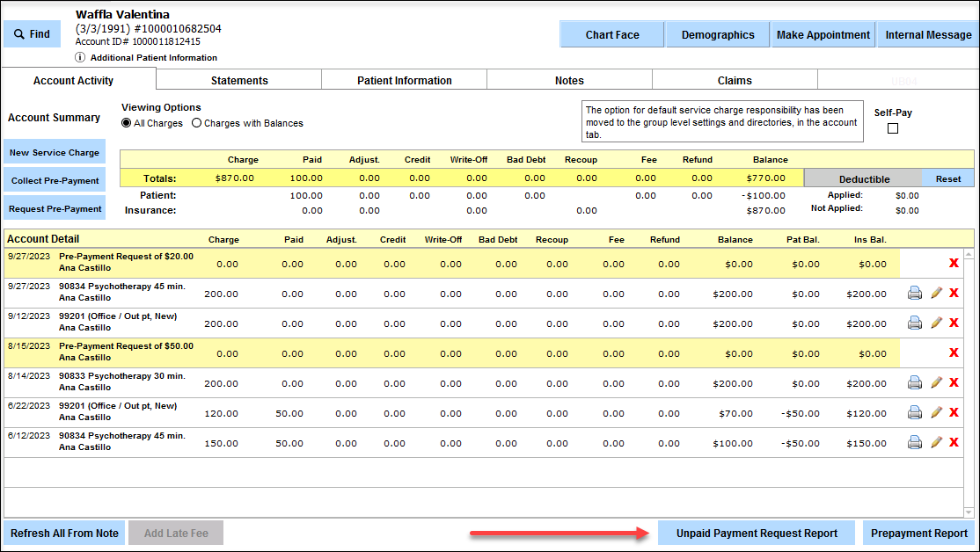Select the All Charges radio button
The height and width of the screenshot is (552, 980).
pyautogui.click(x=127, y=123)
